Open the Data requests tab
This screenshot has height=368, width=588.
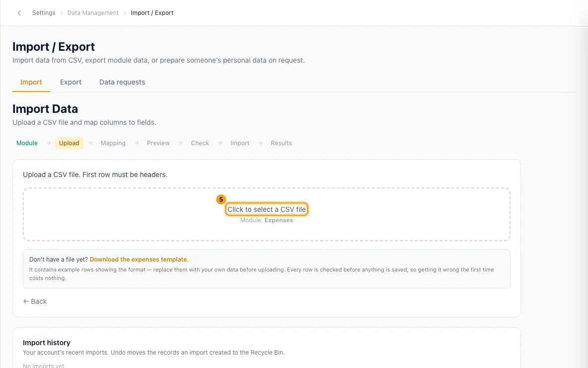122,82
